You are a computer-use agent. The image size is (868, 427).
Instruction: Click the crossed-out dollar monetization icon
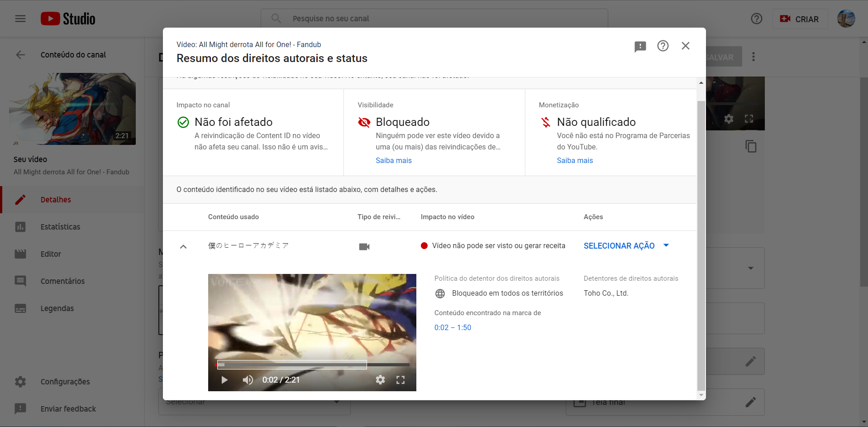click(545, 122)
